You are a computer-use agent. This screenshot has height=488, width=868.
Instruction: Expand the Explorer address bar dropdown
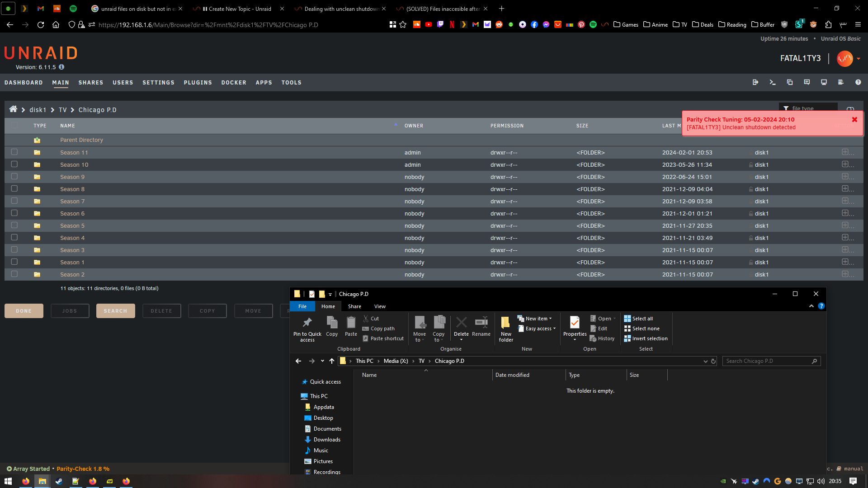(x=705, y=361)
